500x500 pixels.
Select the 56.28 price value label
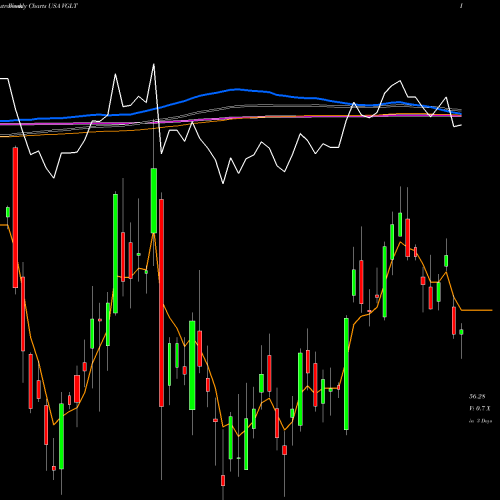tap(477, 397)
